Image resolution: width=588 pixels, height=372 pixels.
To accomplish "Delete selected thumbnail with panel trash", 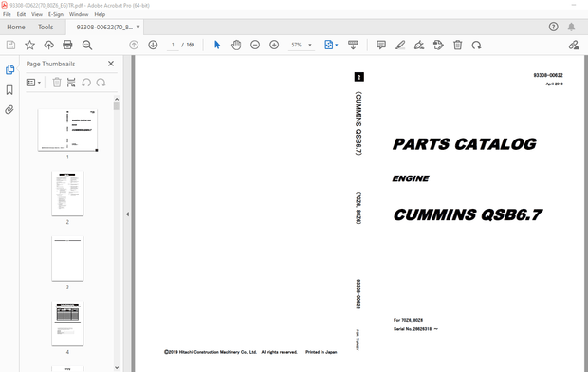I will (57, 83).
